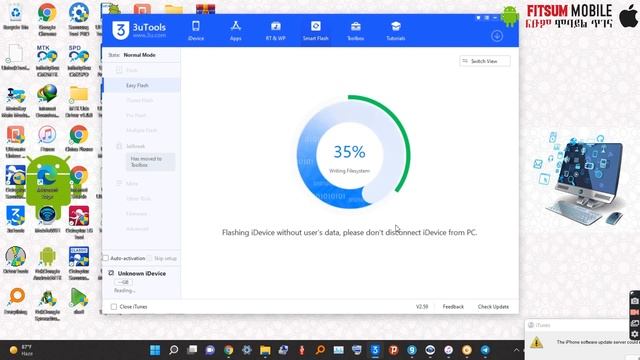Viewport: 640px width, 360px height.
Task: Select Easy Flash in the sidebar
Action: pos(141,85)
